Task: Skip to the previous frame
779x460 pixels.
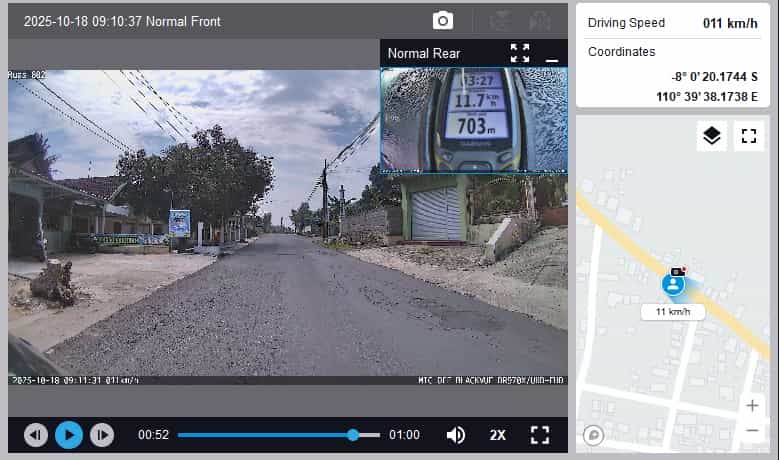Action: point(36,435)
